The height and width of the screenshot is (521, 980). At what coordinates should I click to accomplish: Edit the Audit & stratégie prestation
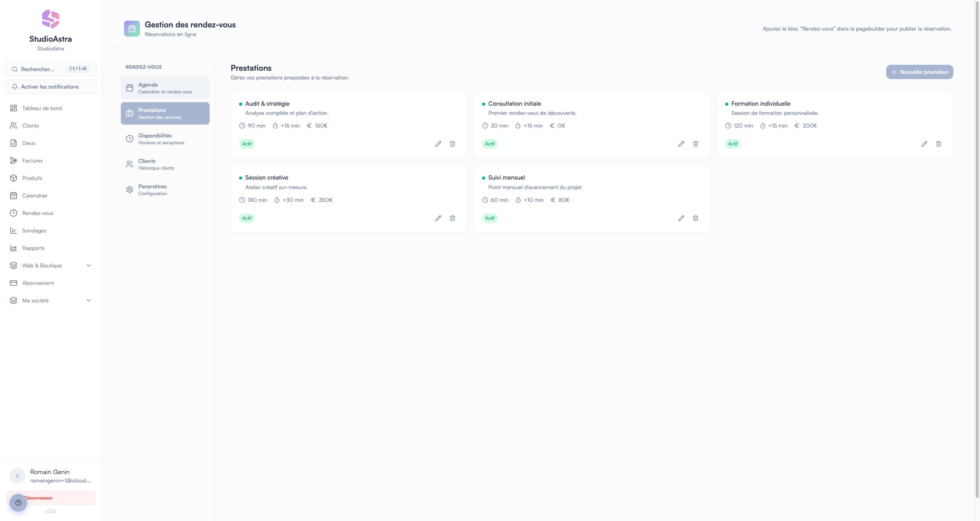[x=438, y=144]
